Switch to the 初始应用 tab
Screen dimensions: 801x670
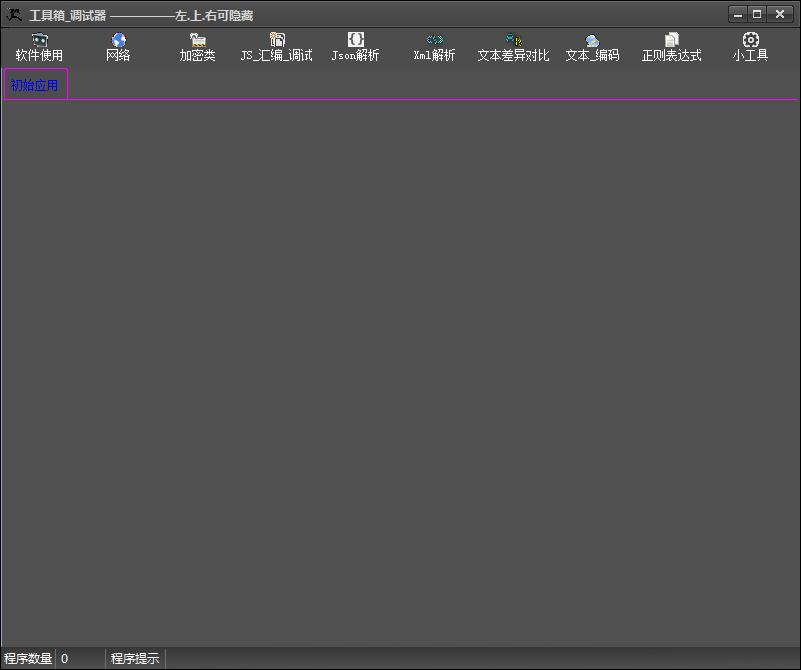pos(35,85)
